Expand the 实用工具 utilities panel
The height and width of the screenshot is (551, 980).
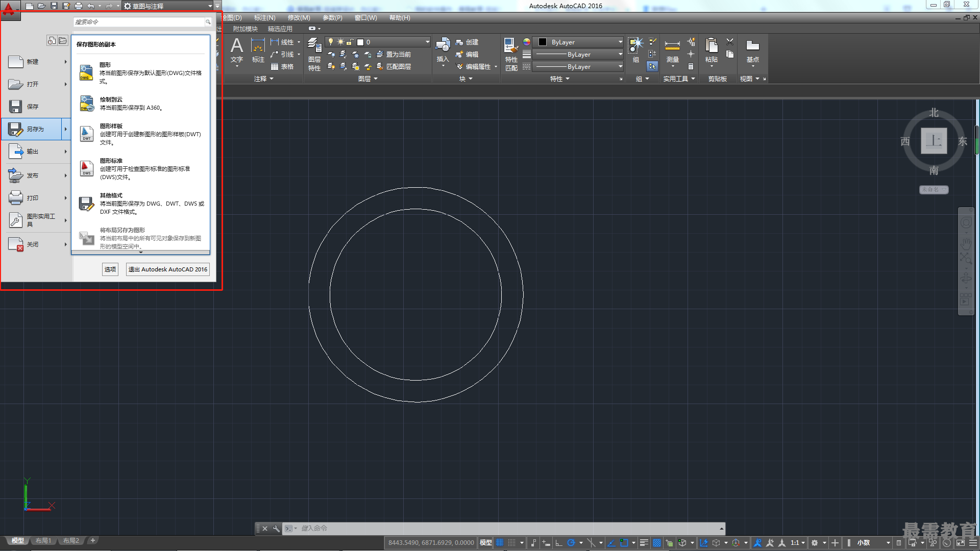(679, 79)
